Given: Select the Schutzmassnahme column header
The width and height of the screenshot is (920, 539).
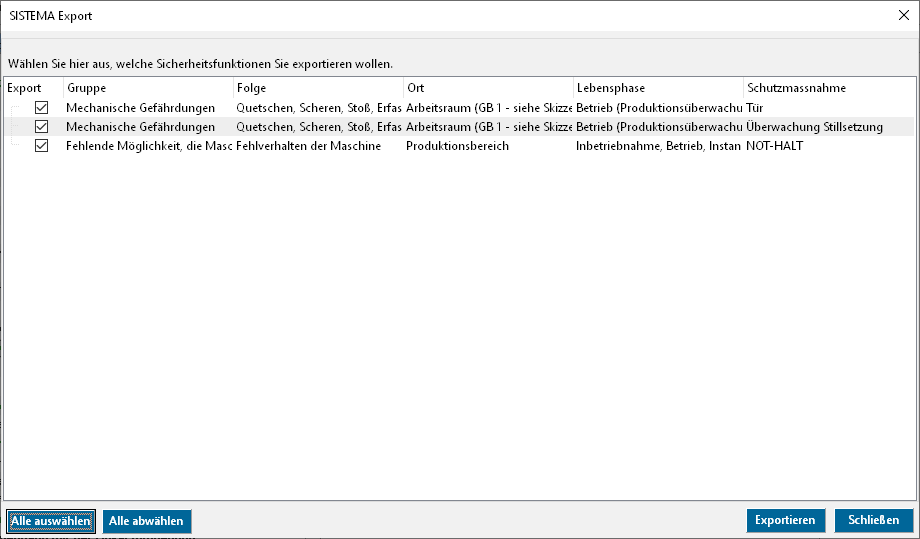Looking at the screenshot, I should (828, 88).
